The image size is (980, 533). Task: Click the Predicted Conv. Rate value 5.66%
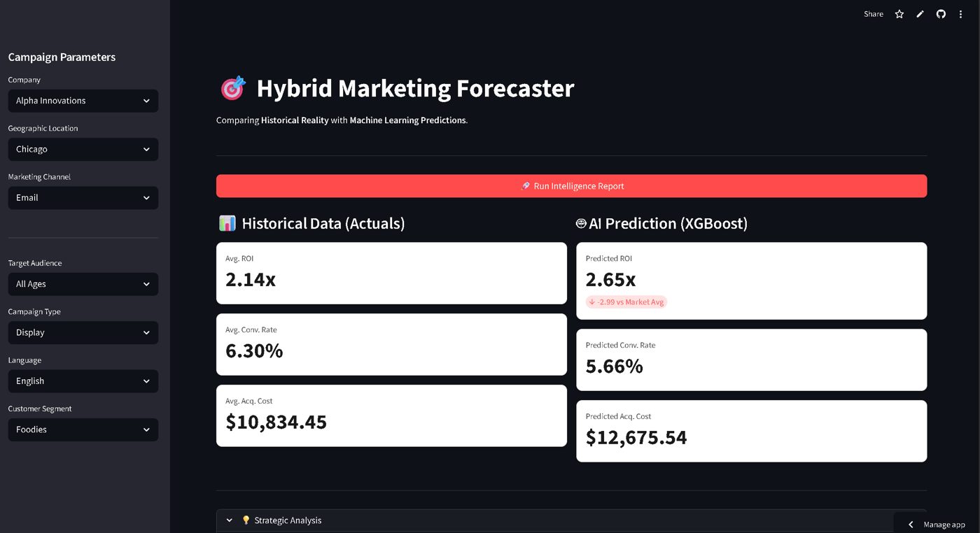(614, 367)
